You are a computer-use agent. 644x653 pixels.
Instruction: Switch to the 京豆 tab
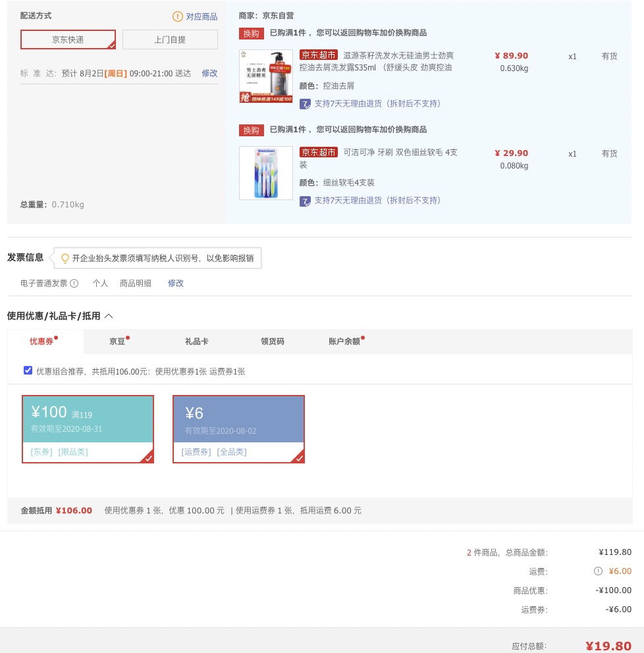(117, 341)
